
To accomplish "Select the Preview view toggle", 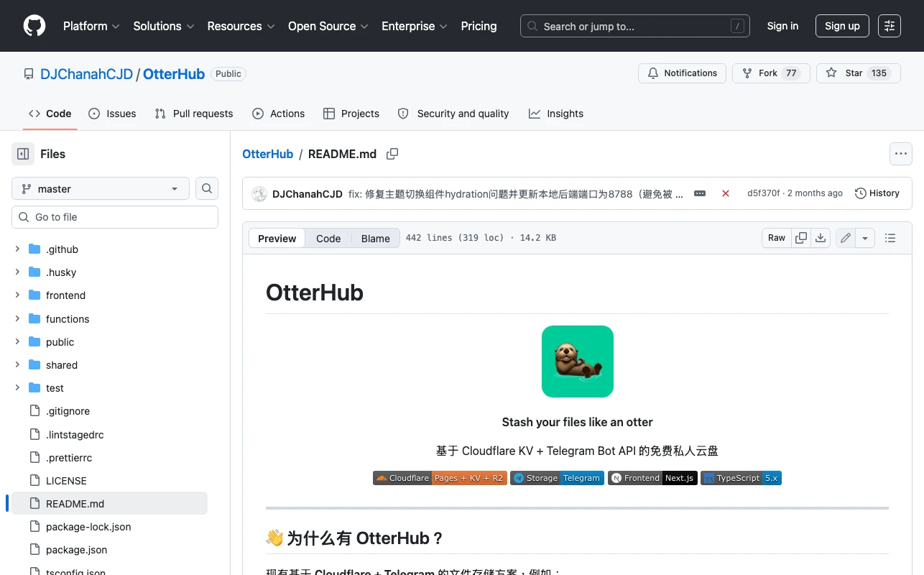I will click(x=277, y=239).
